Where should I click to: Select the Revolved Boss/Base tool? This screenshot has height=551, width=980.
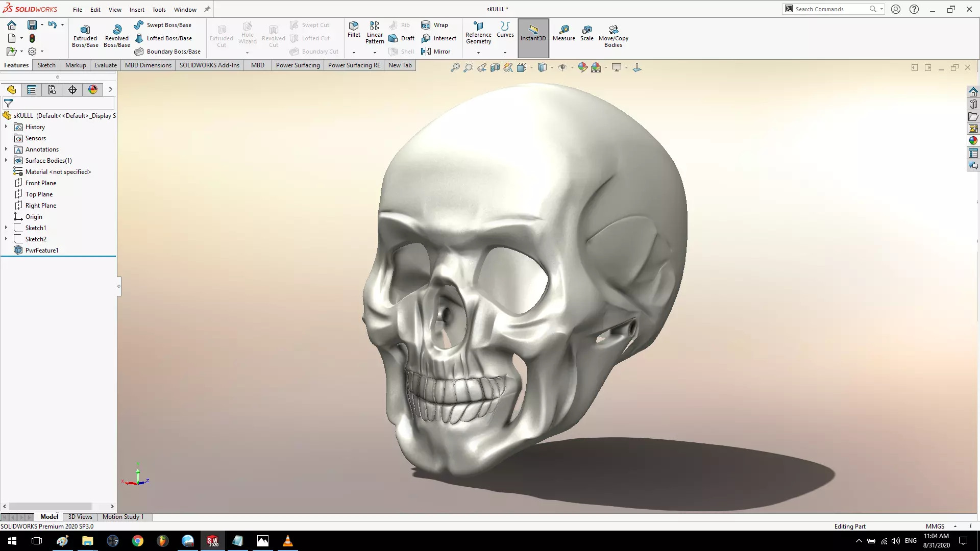click(x=117, y=36)
